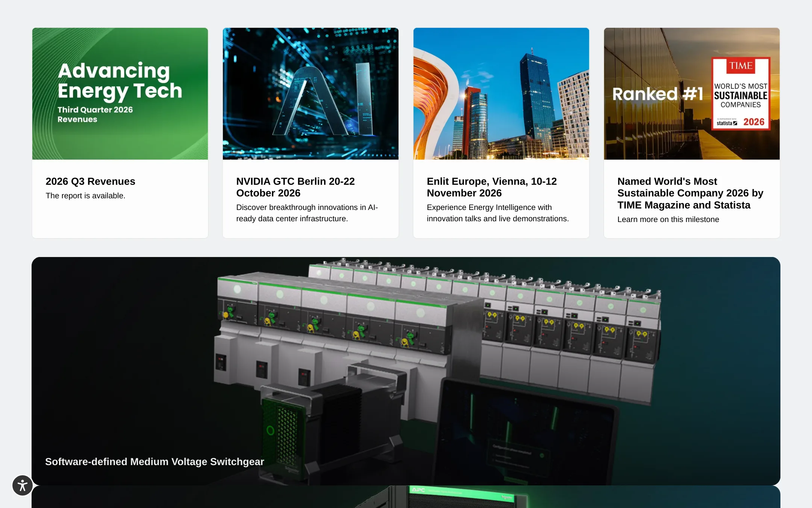Click 'The report is available.' text
The height and width of the screenshot is (508, 812).
(x=85, y=196)
